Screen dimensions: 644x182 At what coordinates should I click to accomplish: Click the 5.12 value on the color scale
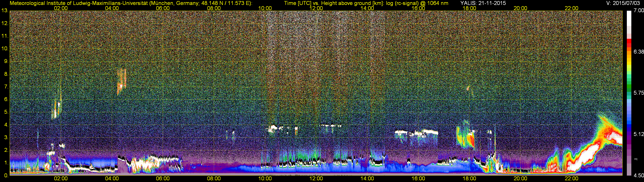tap(639, 134)
